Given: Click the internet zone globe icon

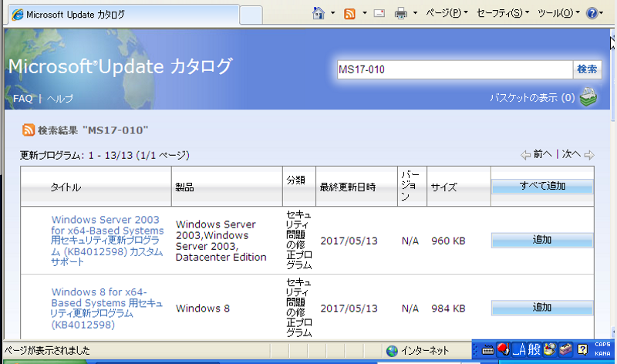Looking at the screenshot, I should coord(392,351).
